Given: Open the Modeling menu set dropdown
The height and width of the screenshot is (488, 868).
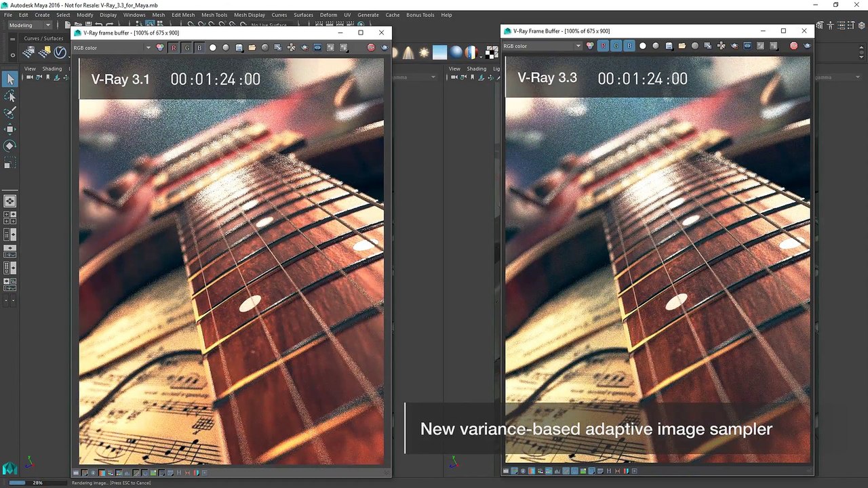Looking at the screenshot, I should 30,25.
